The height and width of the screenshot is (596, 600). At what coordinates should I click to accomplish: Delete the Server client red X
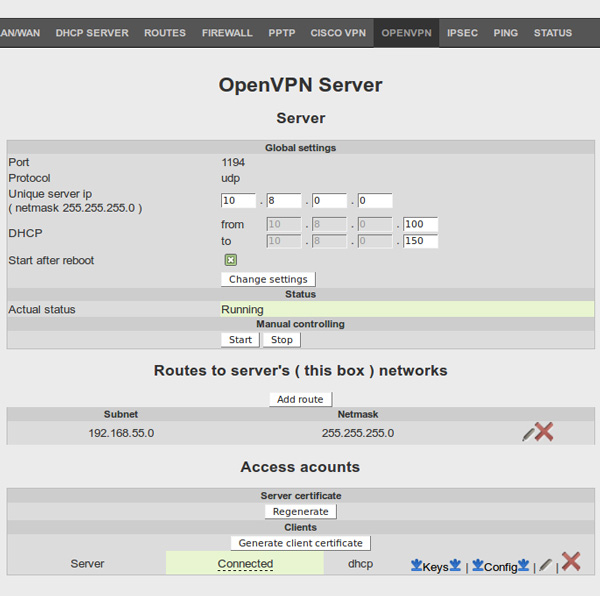[571, 562]
